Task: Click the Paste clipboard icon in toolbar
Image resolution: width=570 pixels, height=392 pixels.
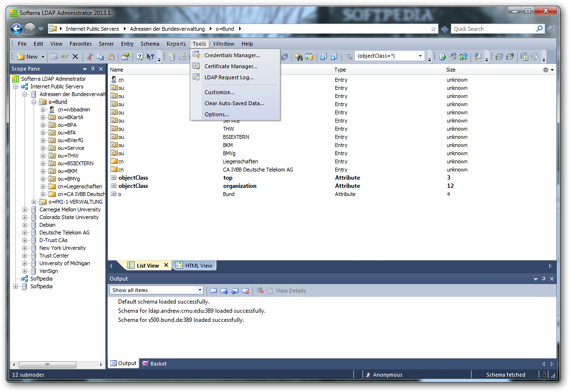Action: pyautogui.click(x=111, y=57)
